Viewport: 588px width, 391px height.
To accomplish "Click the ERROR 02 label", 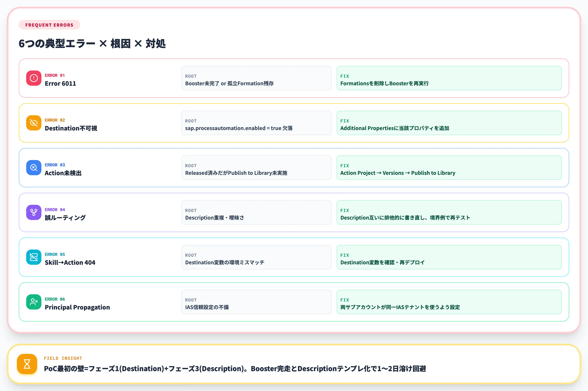I will [55, 120].
